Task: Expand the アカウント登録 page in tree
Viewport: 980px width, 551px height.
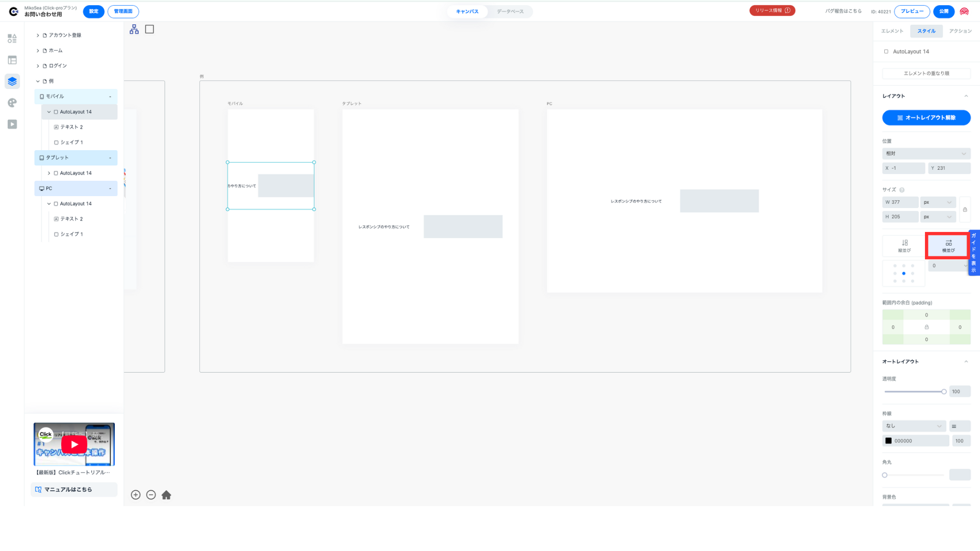Action: (x=38, y=35)
